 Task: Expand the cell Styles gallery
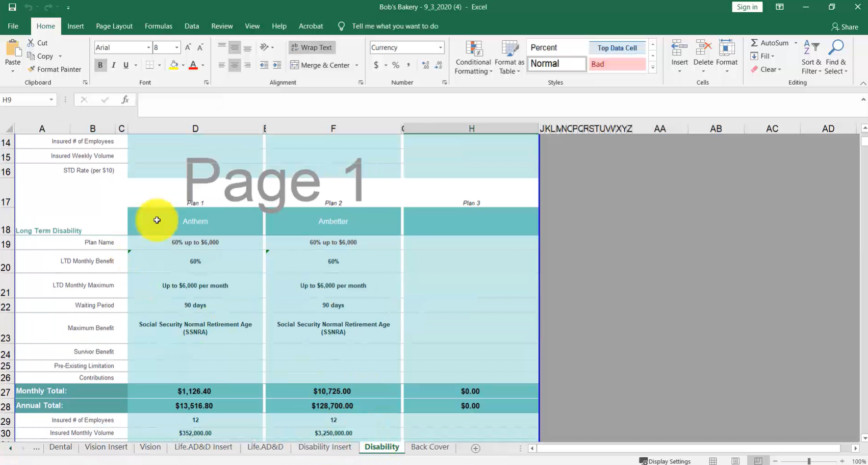(653, 68)
